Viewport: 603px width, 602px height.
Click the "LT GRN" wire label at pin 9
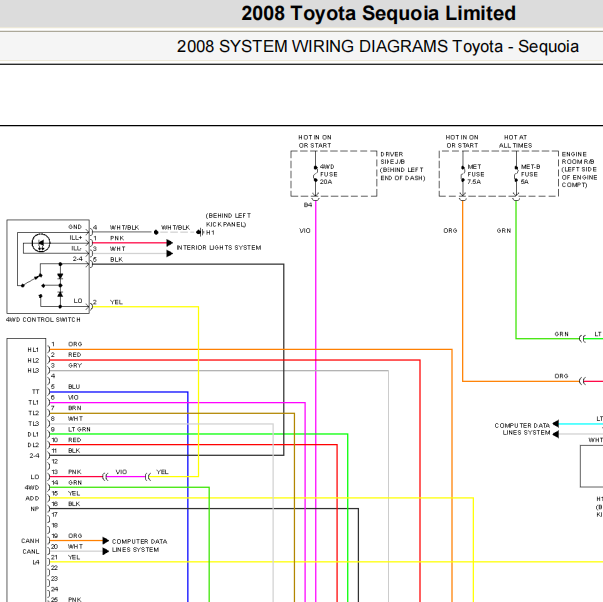[x=79, y=429]
